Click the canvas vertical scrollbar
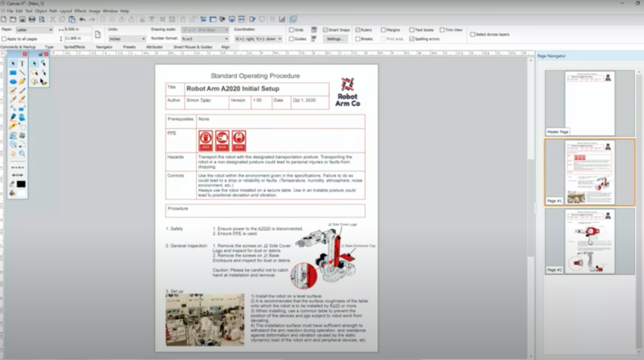Viewport: 644px width, 360px height. 531,207
